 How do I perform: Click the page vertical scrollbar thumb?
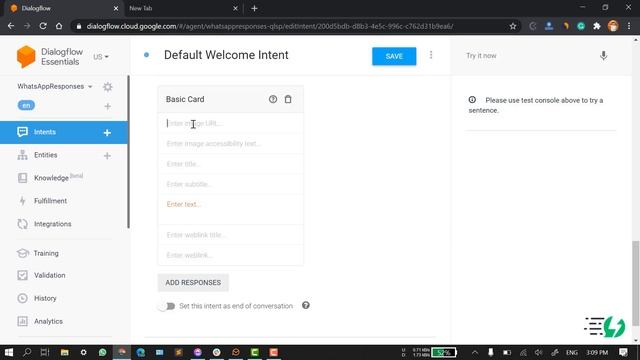click(636, 283)
